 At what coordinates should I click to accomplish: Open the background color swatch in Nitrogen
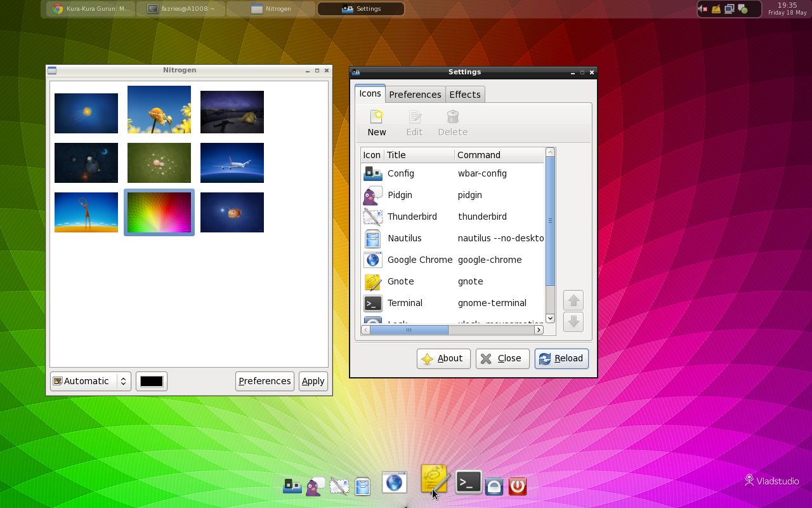[151, 381]
